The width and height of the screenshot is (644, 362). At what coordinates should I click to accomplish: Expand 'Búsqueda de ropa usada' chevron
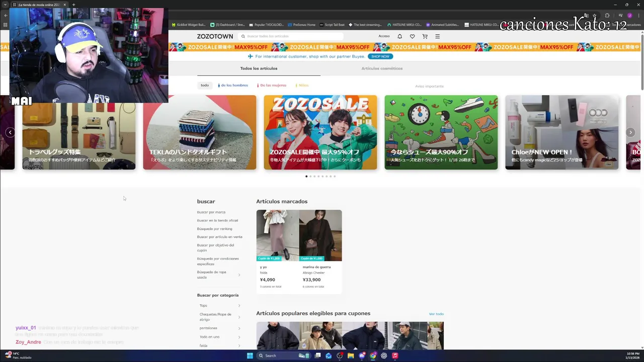coord(239,275)
